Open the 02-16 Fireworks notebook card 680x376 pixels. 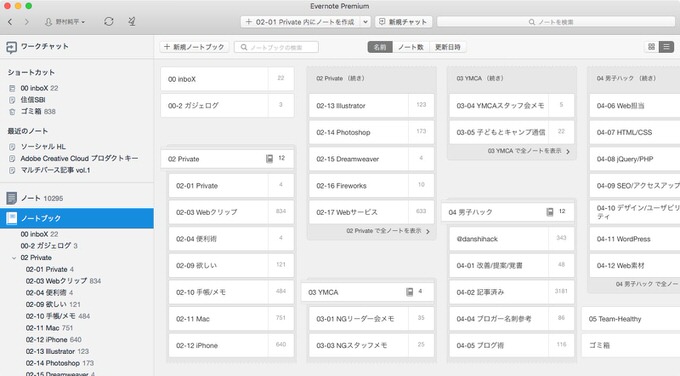(372, 186)
